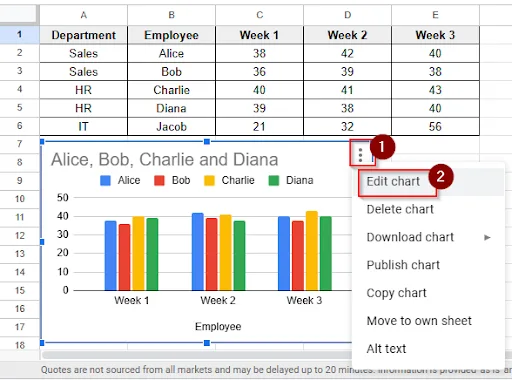Click the yellow Charlie legend swatch
The image size is (512, 380).
tap(209, 181)
